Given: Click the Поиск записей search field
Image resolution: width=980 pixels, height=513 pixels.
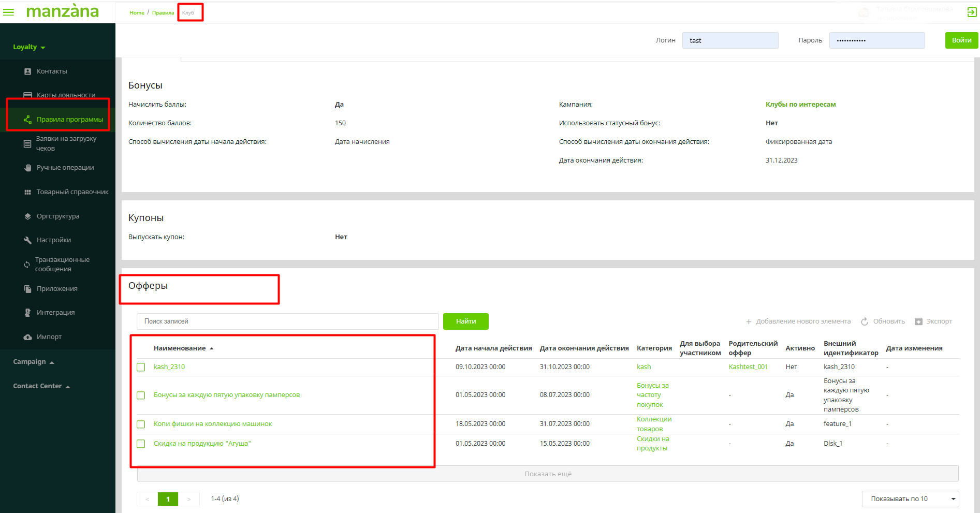Looking at the screenshot, I should pos(287,321).
